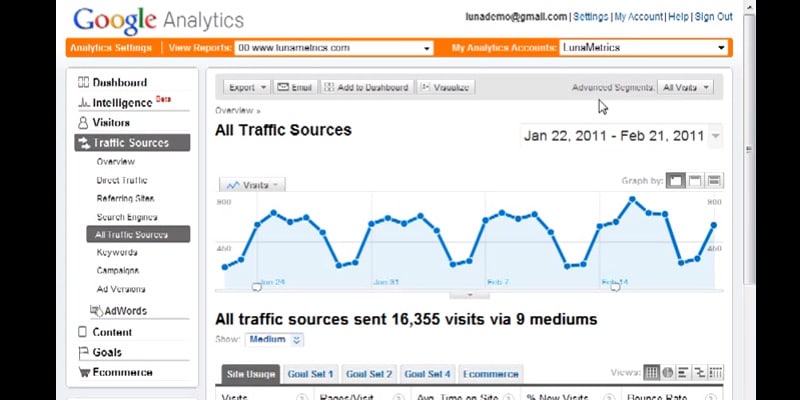Expand the date range picker arrow
The width and height of the screenshot is (800, 400).
click(x=716, y=136)
